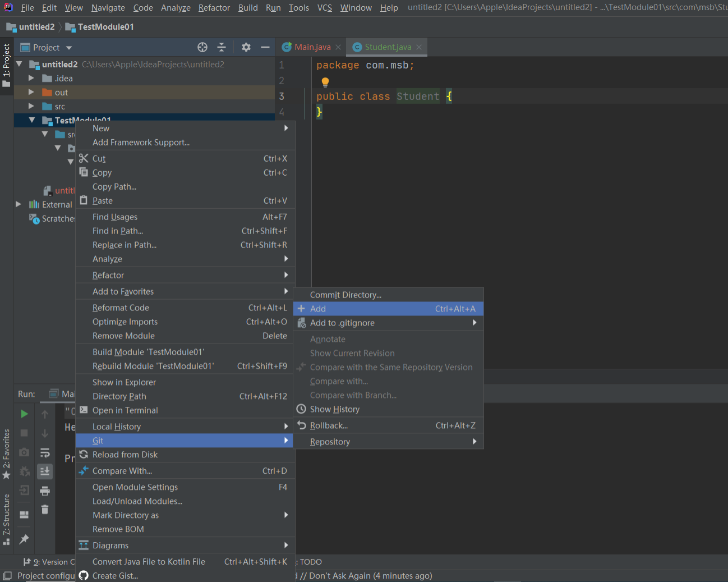Toggle scroll to end icon in Run panel
Screen dimensions: 728x582
(x=45, y=471)
